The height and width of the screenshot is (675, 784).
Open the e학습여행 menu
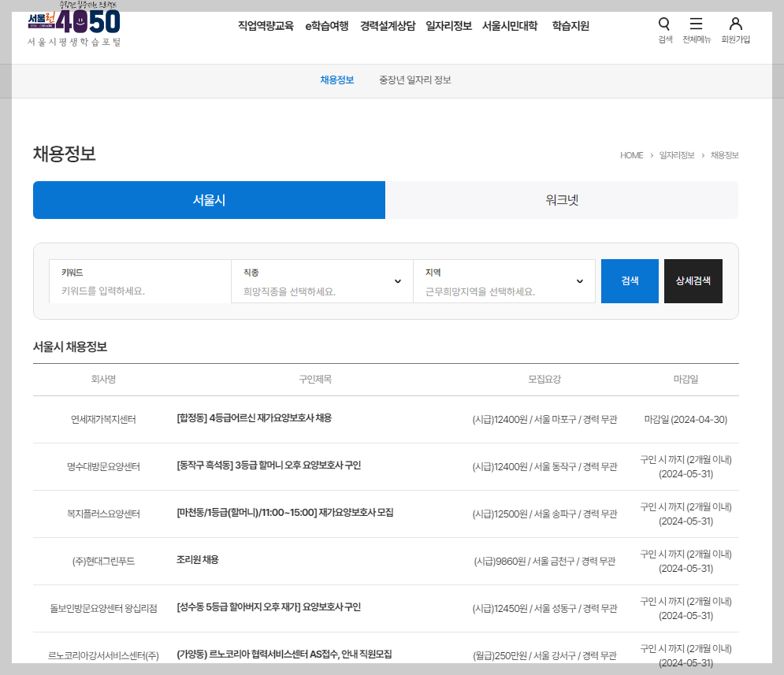click(326, 25)
